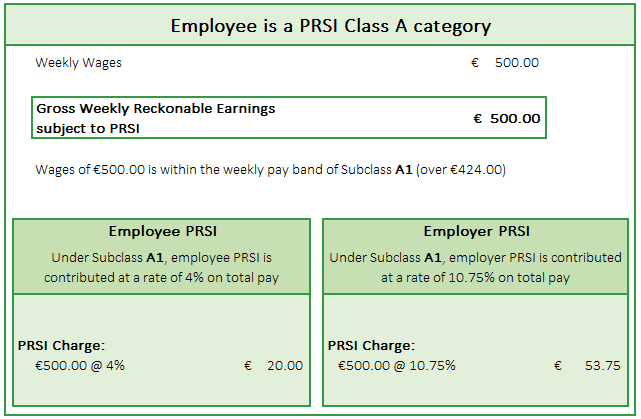
Task: Select the 'Employee PRSI' header
Action: (x=161, y=231)
